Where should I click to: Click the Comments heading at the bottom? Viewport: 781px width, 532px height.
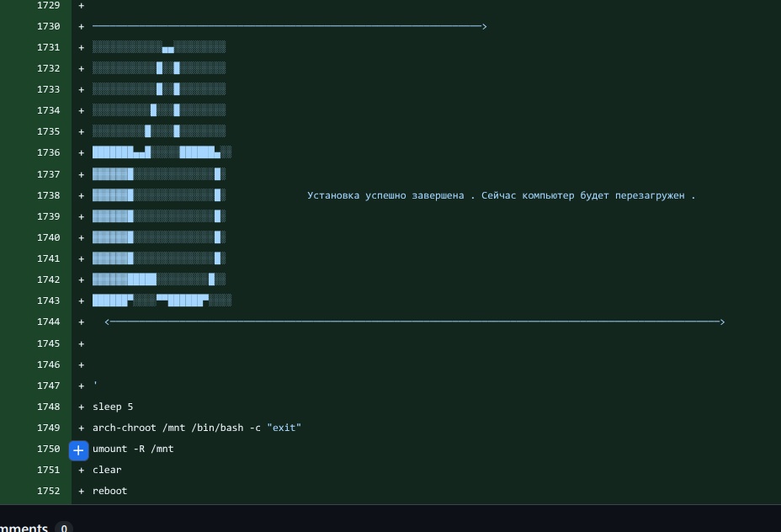(x=24, y=528)
